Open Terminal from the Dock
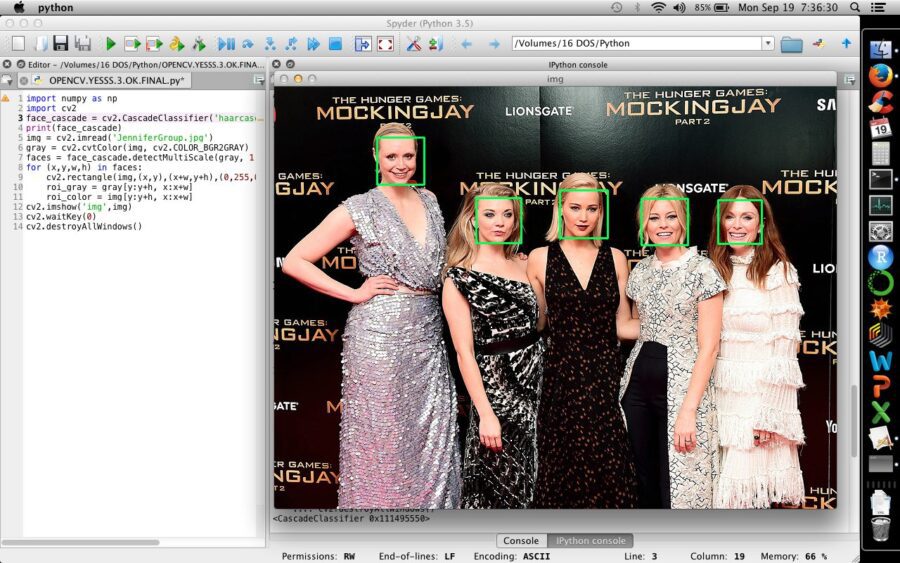The width and height of the screenshot is (900, 563). point(880,178)
